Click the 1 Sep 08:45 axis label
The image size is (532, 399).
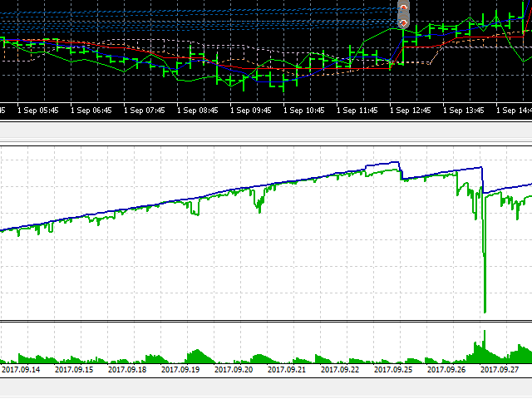pos(199,110)
